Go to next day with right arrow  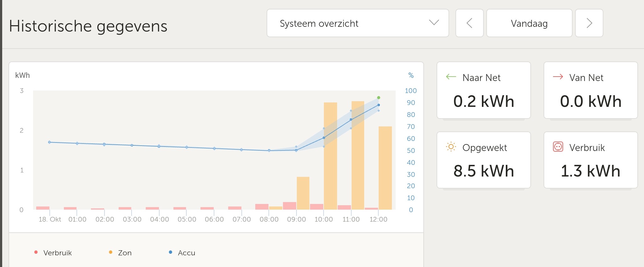589,23
